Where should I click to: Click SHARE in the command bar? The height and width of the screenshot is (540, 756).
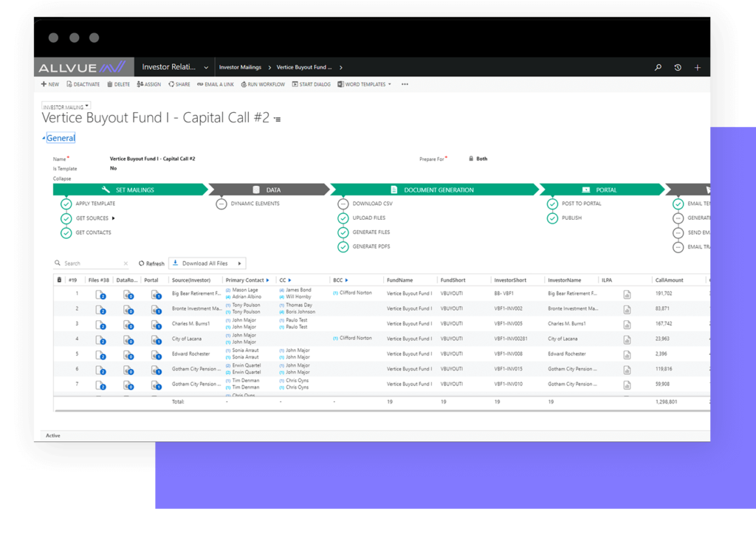179,84
